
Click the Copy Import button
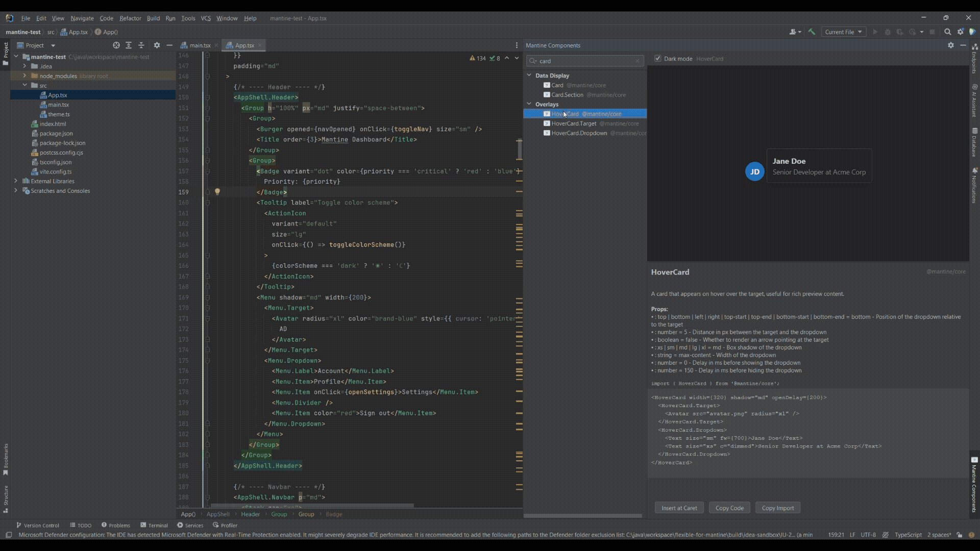coord(777,508)
